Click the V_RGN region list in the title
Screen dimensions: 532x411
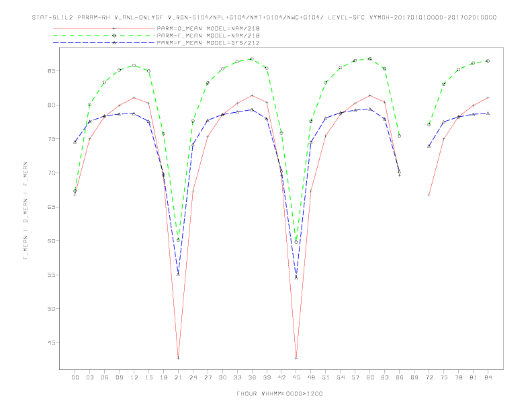[x=246, y=17]
